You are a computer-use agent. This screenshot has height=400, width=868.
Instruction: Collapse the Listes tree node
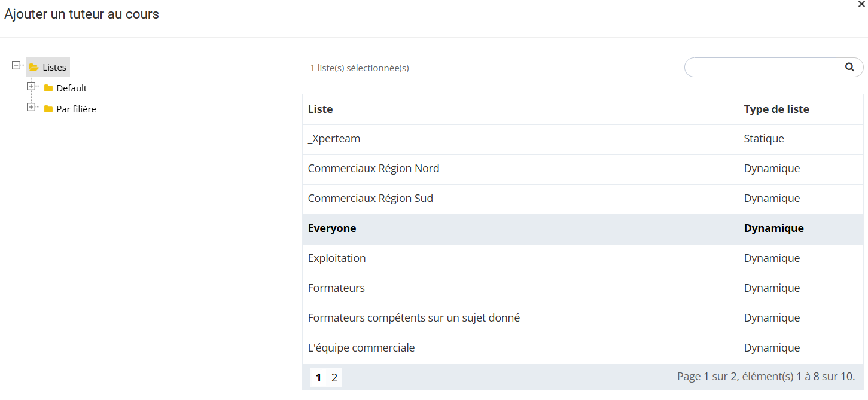tap(17, 66)
